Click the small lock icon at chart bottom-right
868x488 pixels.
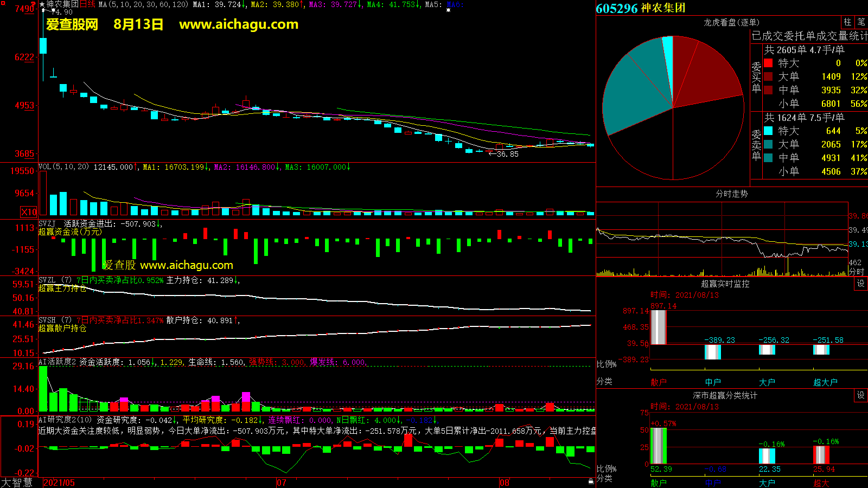point(591,481)
